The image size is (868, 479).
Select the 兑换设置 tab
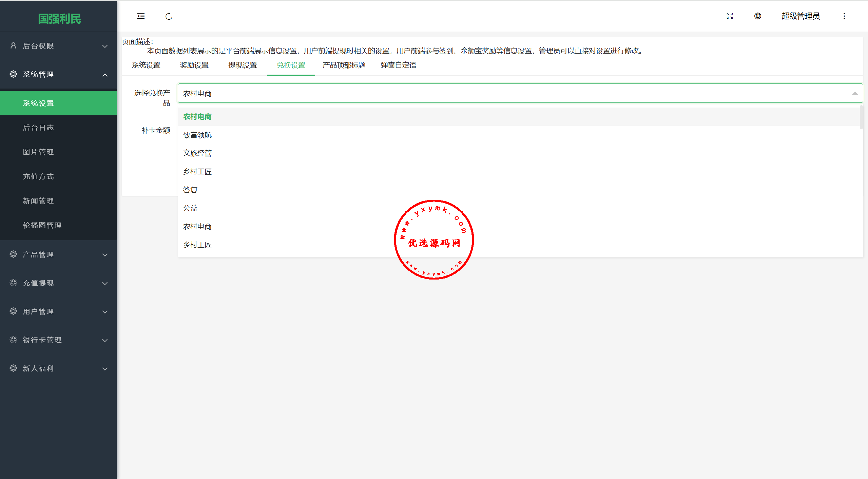(x=291, y=65)
